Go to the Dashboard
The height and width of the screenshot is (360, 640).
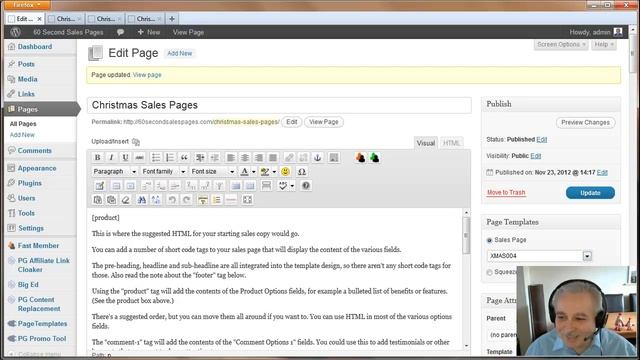pos(35,47)
